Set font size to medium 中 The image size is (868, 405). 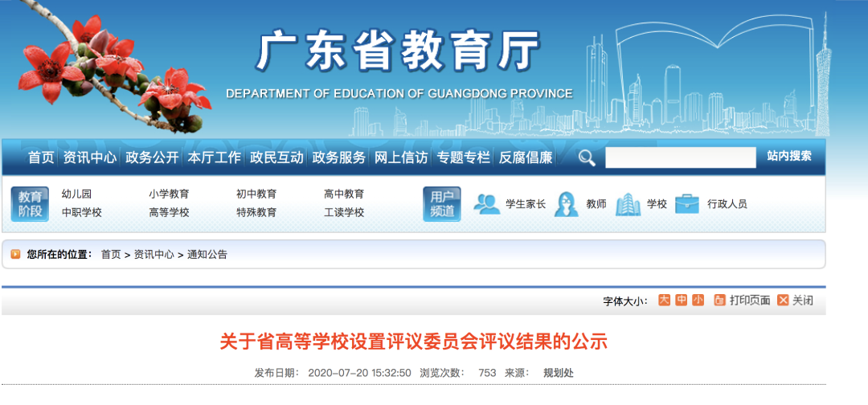[x=681, y=300]
